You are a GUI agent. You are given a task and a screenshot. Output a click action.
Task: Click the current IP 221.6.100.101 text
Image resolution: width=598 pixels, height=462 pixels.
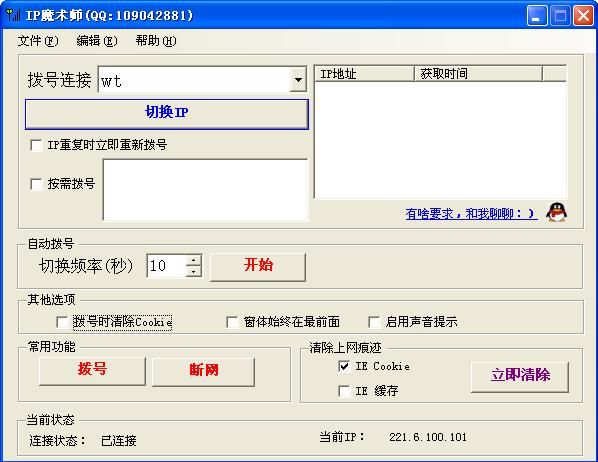428,437
